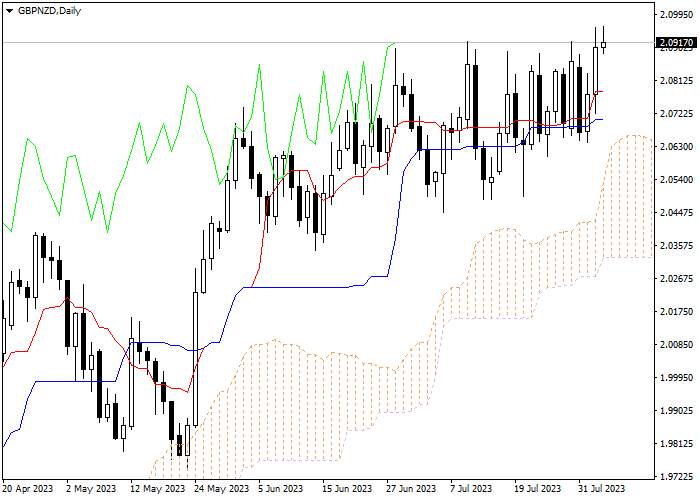Click the 27 Jun 2023 date label
Screen dimensions: 700x500
pos(412,488)
